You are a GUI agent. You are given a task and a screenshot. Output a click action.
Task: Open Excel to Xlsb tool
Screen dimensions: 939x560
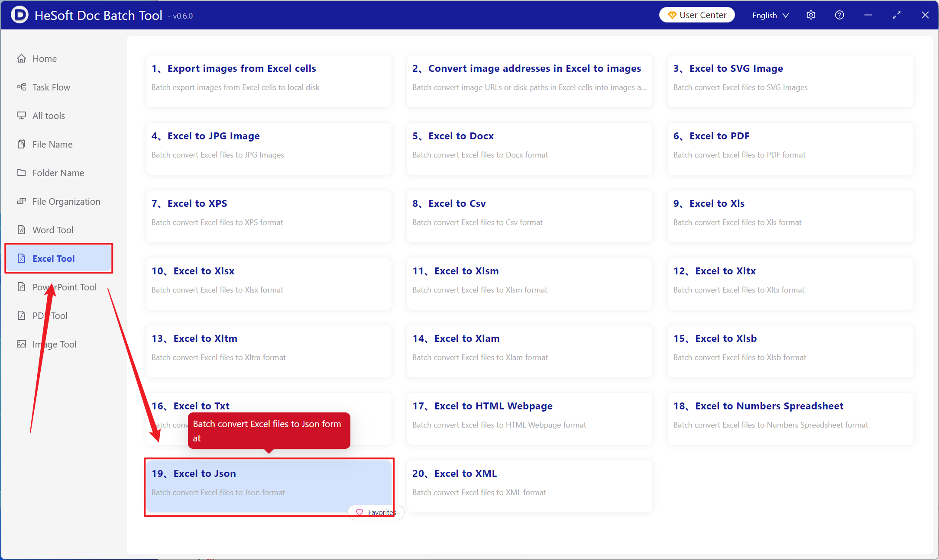tap(790, 351)
